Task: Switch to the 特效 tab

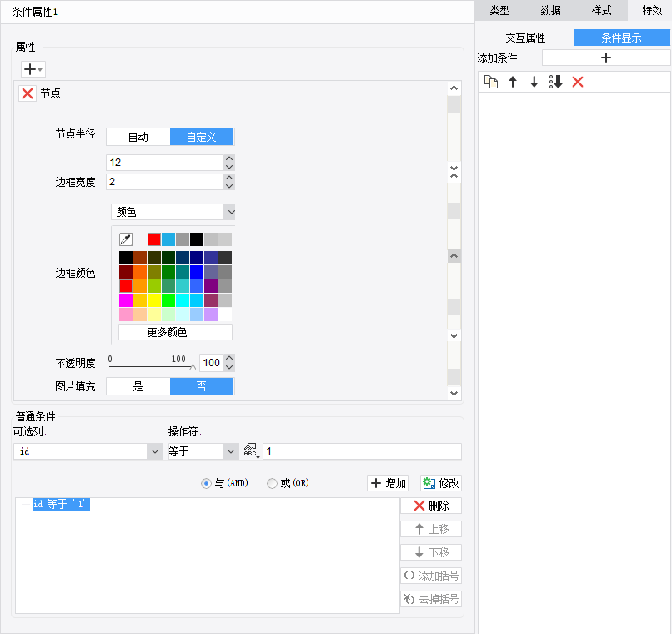Action: 652,10
